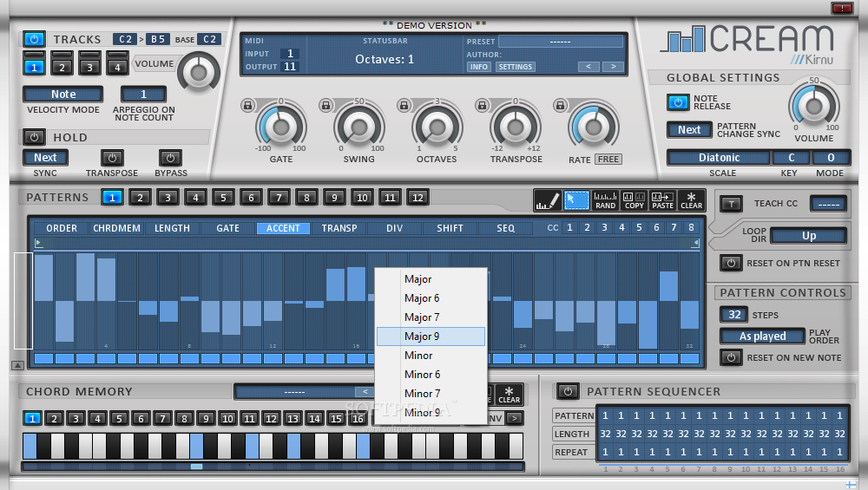The width and height of the screenshot is (868, 490).
Task: Collapse the pattern editor arrow
Action: tap(17, 366)
